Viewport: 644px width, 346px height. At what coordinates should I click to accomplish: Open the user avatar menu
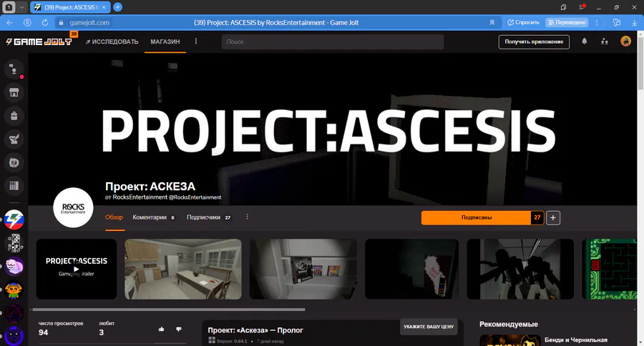tap(625, 41)
